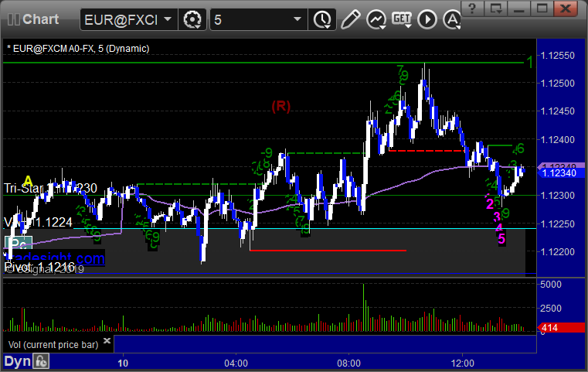Click the 1.12300 price axis label

(557, 196)
